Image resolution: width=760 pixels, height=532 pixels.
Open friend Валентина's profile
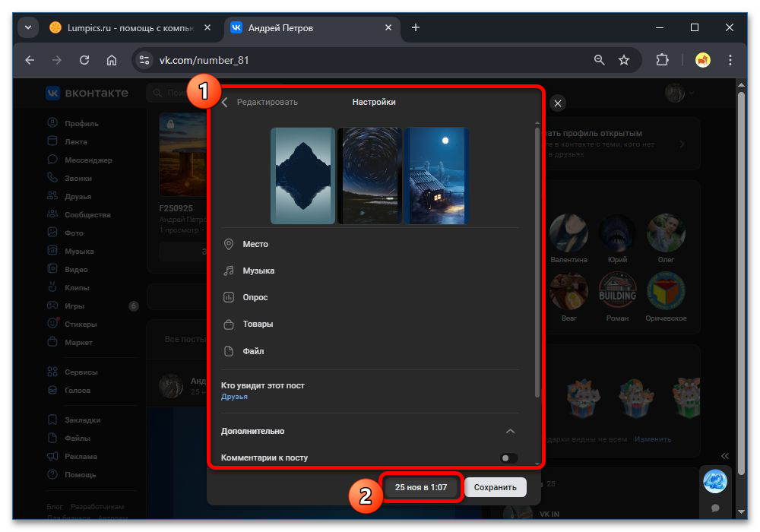569,239
